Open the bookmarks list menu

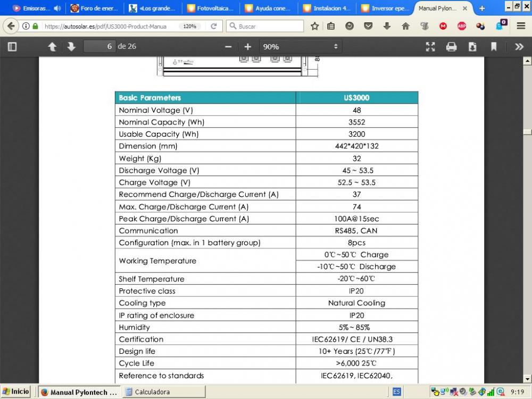tap(331, 26)
